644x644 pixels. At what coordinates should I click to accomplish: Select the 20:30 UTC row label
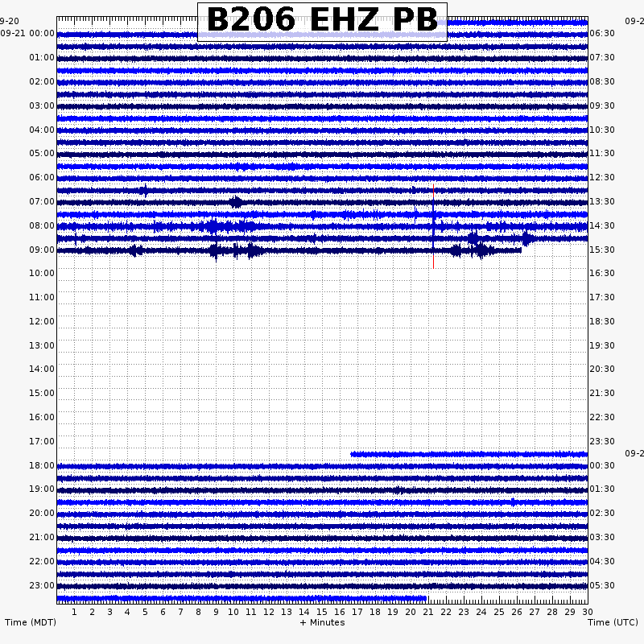602,369
